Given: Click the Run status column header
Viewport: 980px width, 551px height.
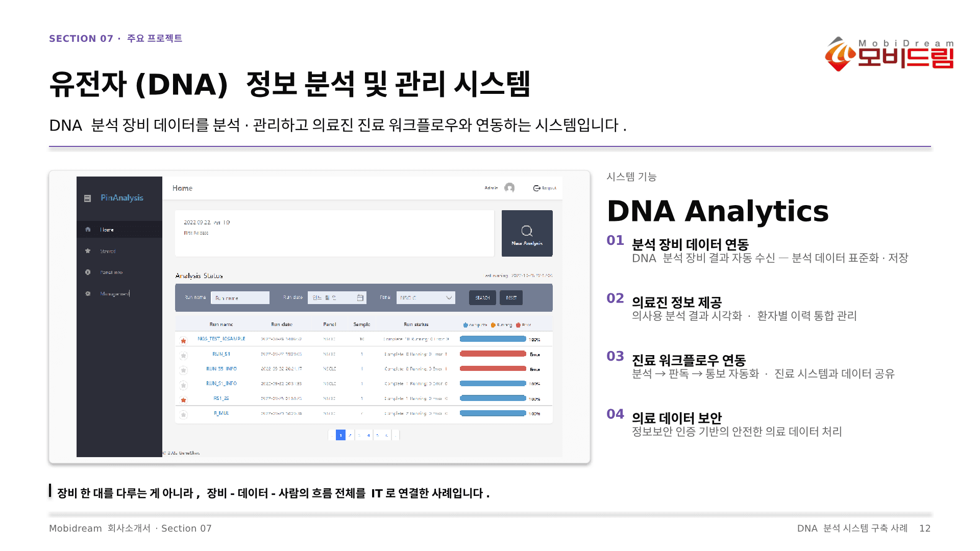Looking at the screenshot, I should [416, 324].
